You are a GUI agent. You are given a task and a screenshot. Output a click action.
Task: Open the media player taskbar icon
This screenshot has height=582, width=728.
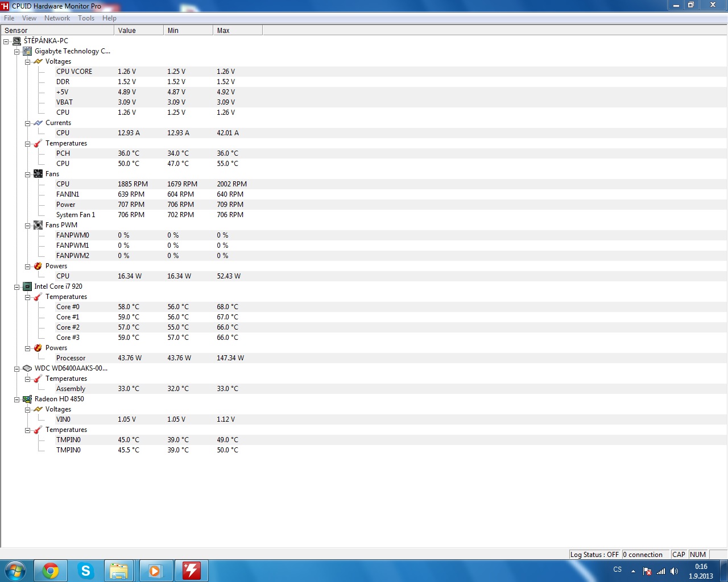click(155, 571)
